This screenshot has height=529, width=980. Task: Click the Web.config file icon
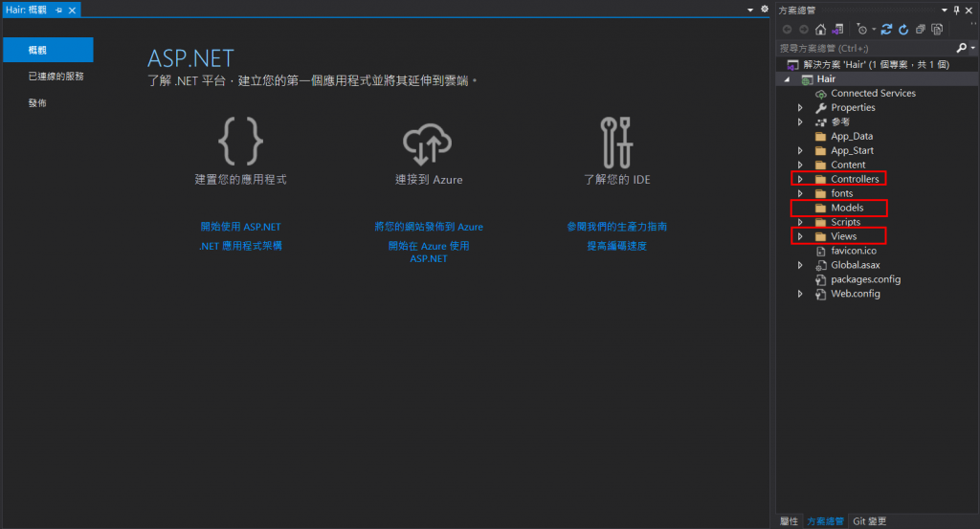pyautogui.click(x=821, y=295)
